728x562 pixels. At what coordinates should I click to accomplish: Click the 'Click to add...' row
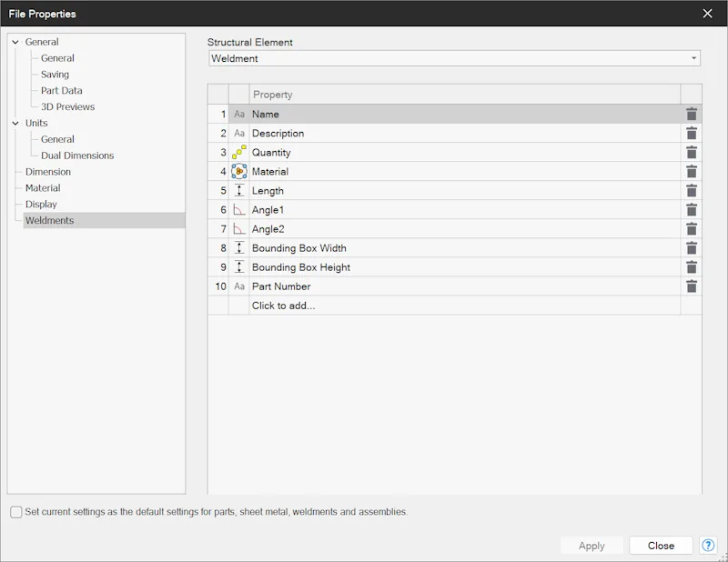coord(465,306)
